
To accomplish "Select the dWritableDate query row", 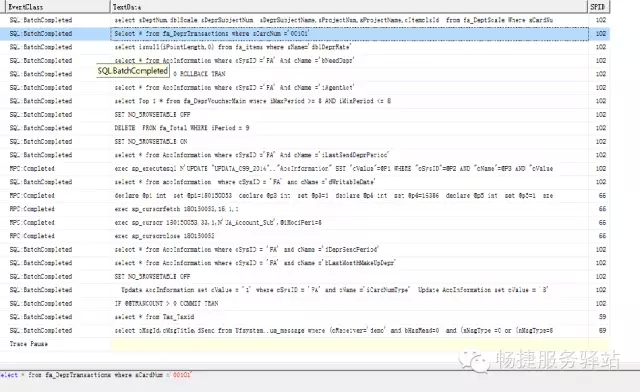I will click(x=305, y=182).
